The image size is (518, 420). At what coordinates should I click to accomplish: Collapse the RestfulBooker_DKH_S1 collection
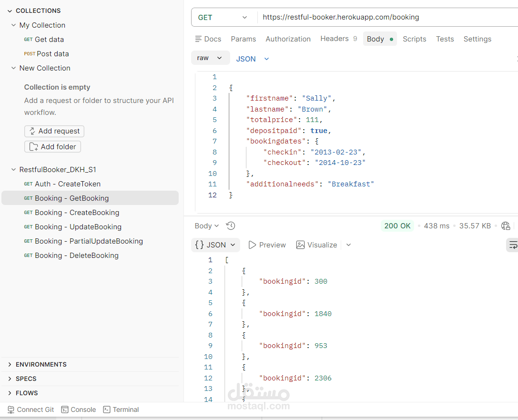pyautogui.click(x=13, y=170)
